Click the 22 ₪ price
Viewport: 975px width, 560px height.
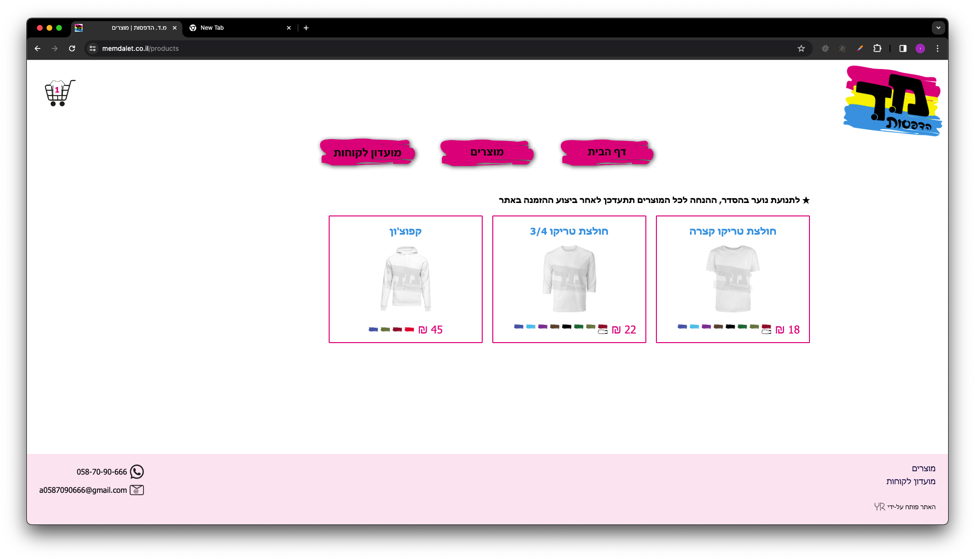click(624, 330)
